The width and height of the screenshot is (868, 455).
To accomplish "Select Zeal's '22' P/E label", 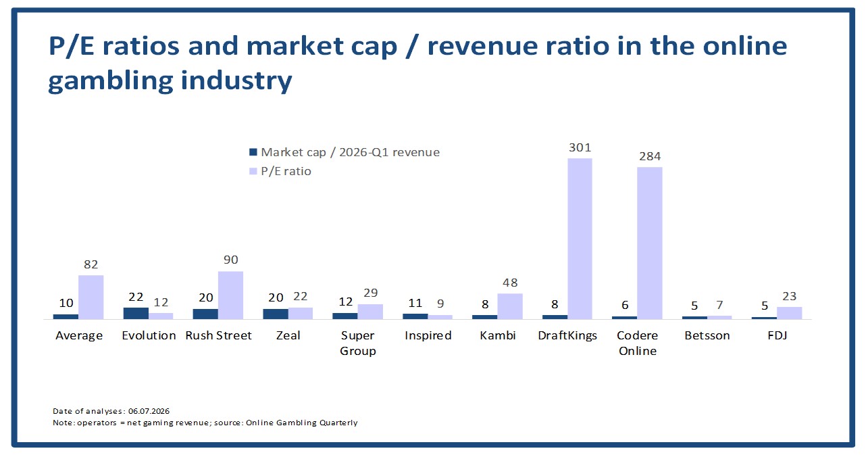I will coord(301,297).
